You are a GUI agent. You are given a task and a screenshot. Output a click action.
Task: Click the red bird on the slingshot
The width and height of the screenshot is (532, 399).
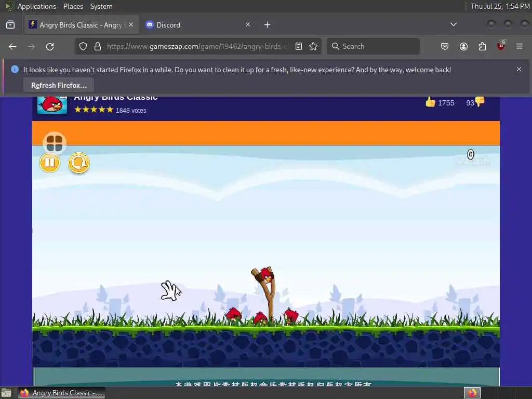click(267, 275)
